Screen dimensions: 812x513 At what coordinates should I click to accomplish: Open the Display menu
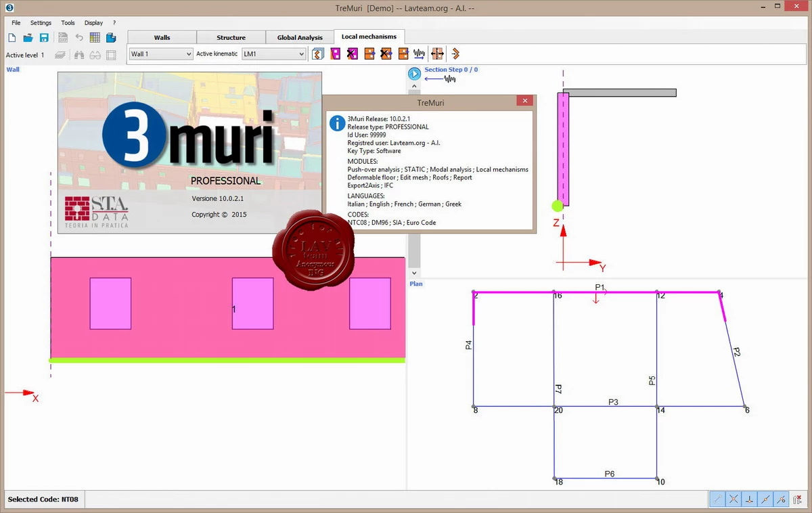[x=93, y=22]
